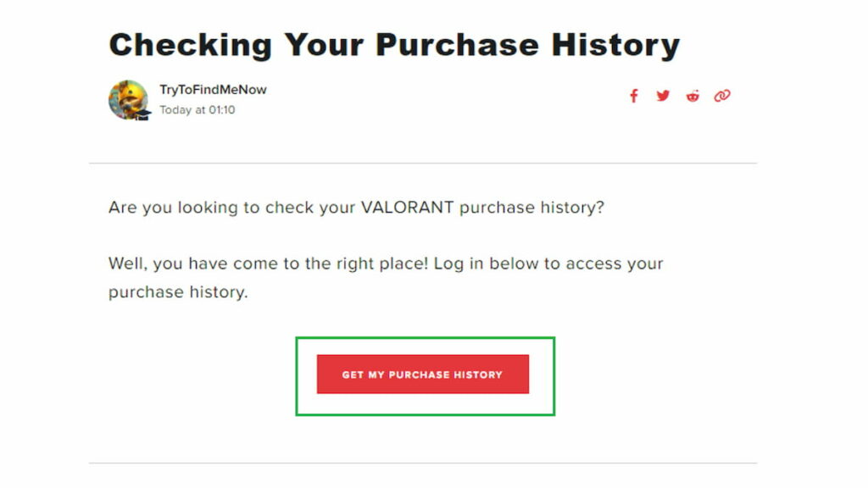This screenshot has height=488, width=868.
Task: Click the Get My Purchase History button
Action: [423, 374]
